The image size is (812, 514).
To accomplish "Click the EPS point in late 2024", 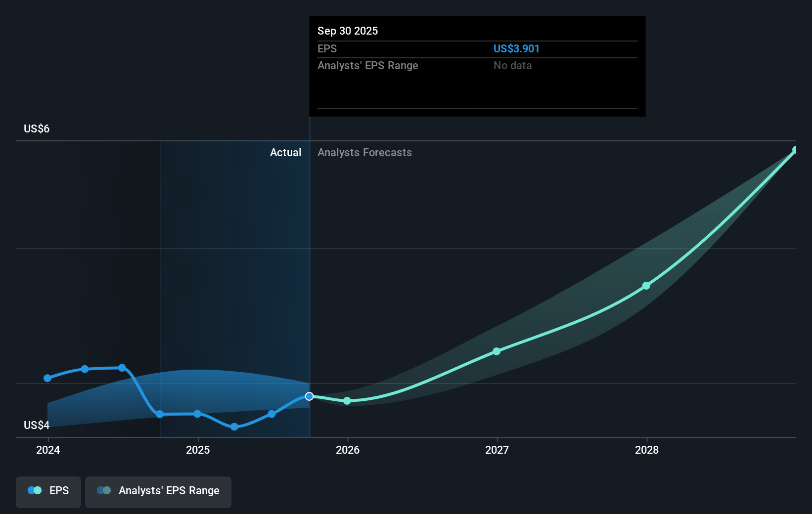I will pos(160,414).
